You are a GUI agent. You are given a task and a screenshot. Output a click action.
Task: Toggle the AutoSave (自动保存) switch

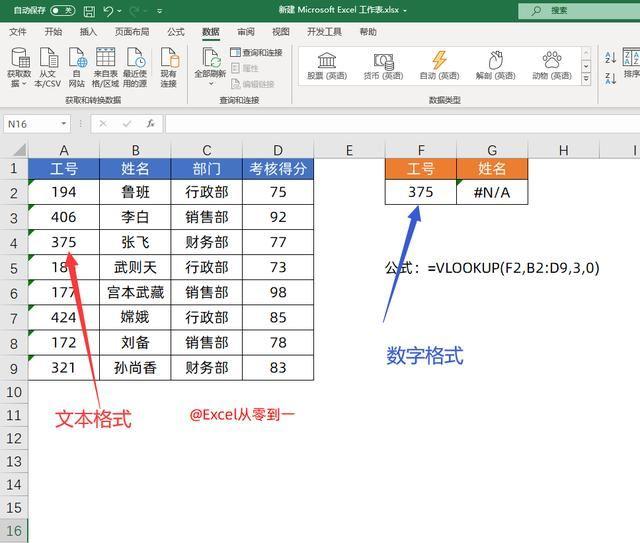[62, 11]
